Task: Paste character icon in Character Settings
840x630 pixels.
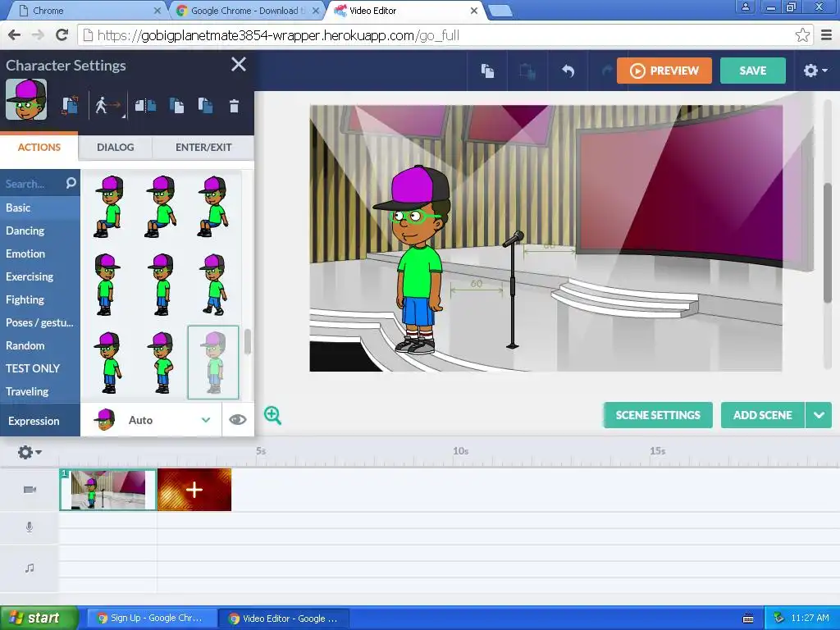Action: 205,106
